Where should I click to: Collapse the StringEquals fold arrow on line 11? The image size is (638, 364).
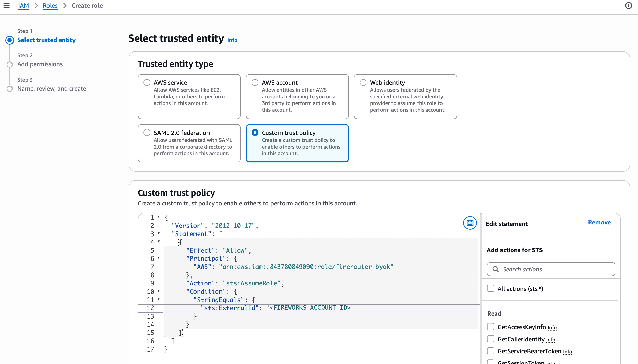159,299
